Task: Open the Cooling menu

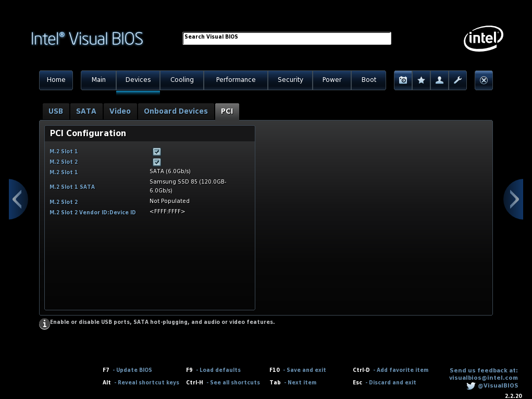Action: [182, 80]
